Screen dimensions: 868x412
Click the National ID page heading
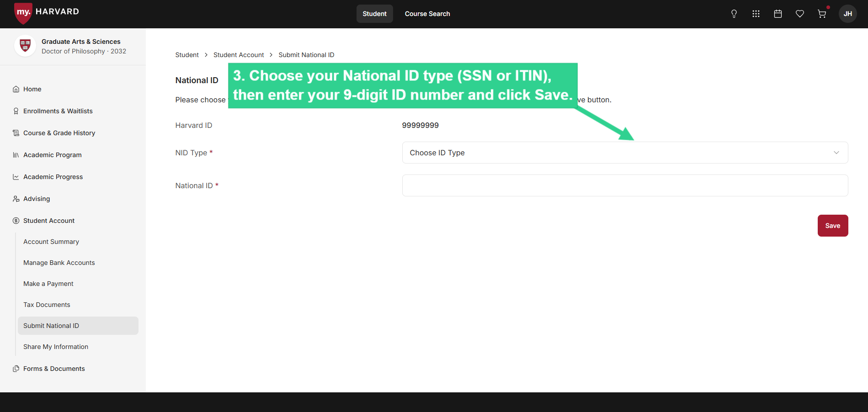pyautogui.click(x=197, y=80)
